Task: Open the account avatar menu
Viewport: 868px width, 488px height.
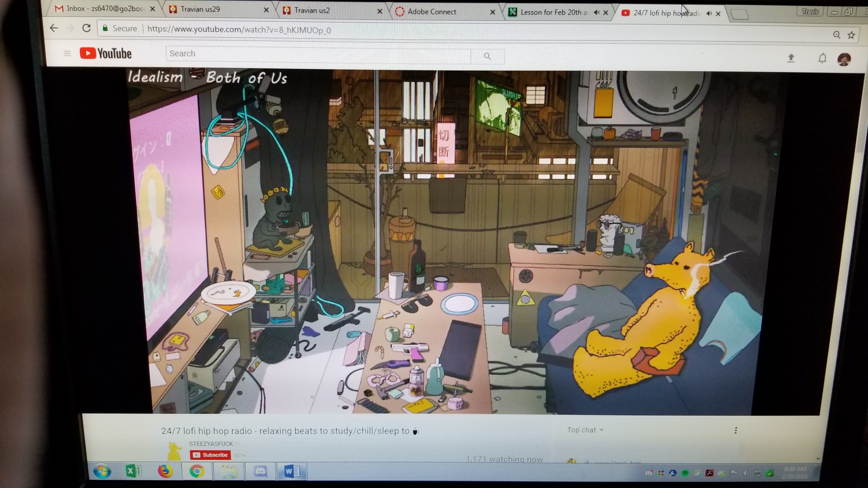Action: click(x=844, y=59)
